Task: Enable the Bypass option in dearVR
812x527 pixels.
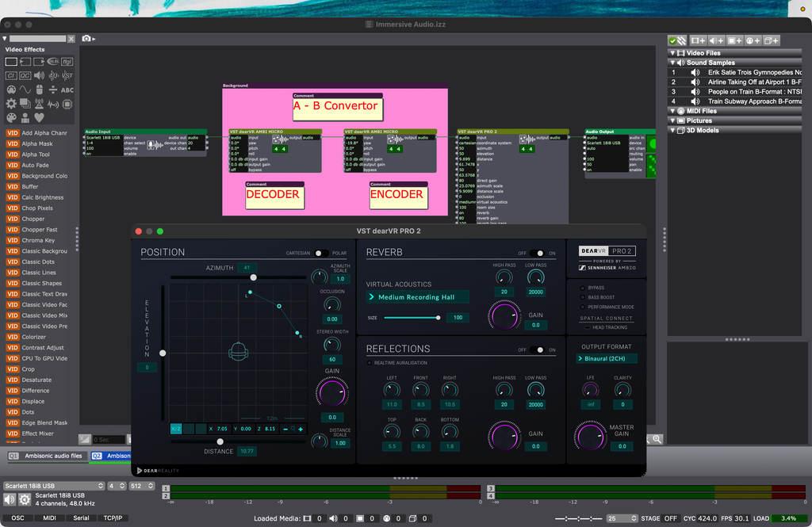Action: 583,288
